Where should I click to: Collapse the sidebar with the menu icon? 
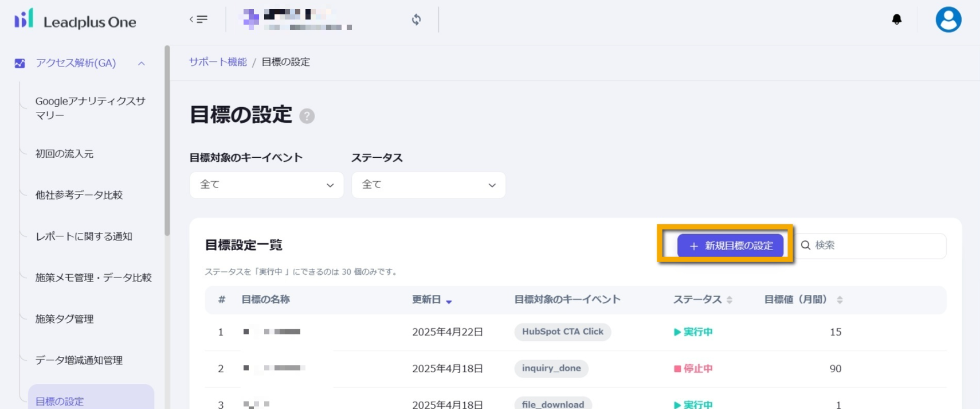point(198,20)
